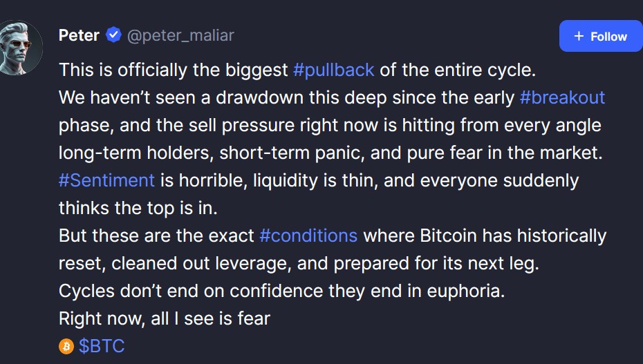Click the text "This is officially the biggest"
643x364 pixels.
point(173,70)
